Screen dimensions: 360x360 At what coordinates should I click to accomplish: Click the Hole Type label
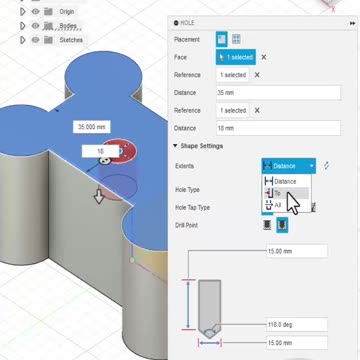(187, 190)
